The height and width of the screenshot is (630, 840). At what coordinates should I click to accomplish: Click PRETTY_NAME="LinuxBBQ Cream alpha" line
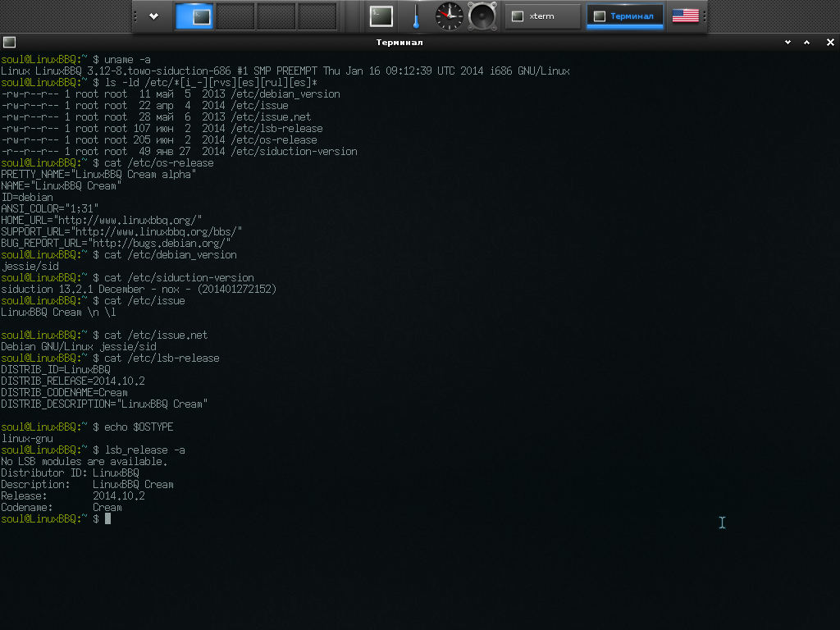click(98, 175)
